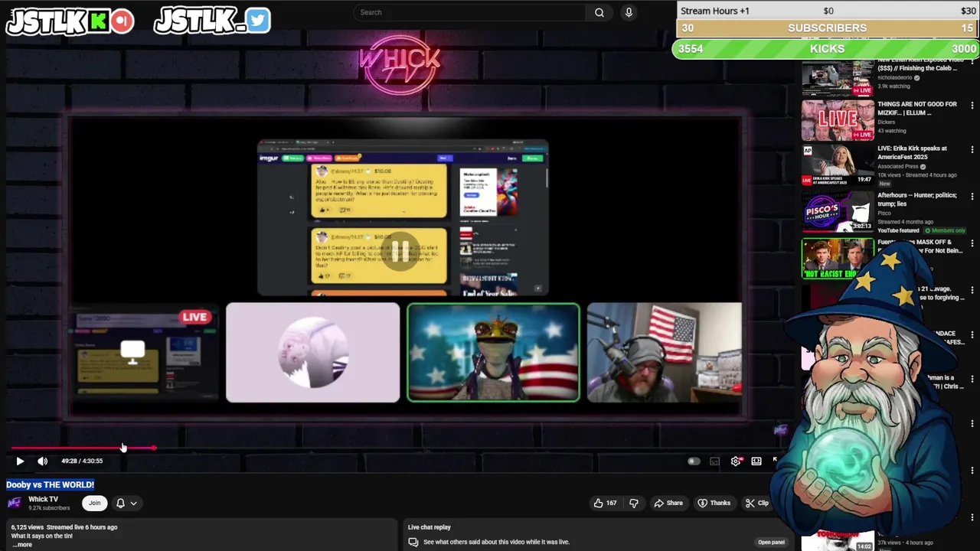Open the Whick TV channel name link
This screenshot has height=551, width=980.
point(43,499)
